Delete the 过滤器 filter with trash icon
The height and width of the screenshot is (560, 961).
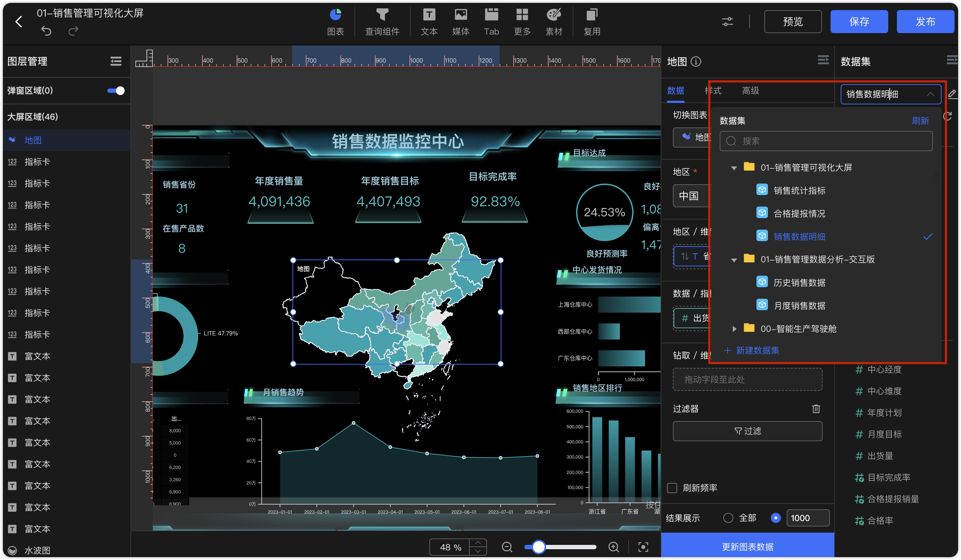point(816,409)
